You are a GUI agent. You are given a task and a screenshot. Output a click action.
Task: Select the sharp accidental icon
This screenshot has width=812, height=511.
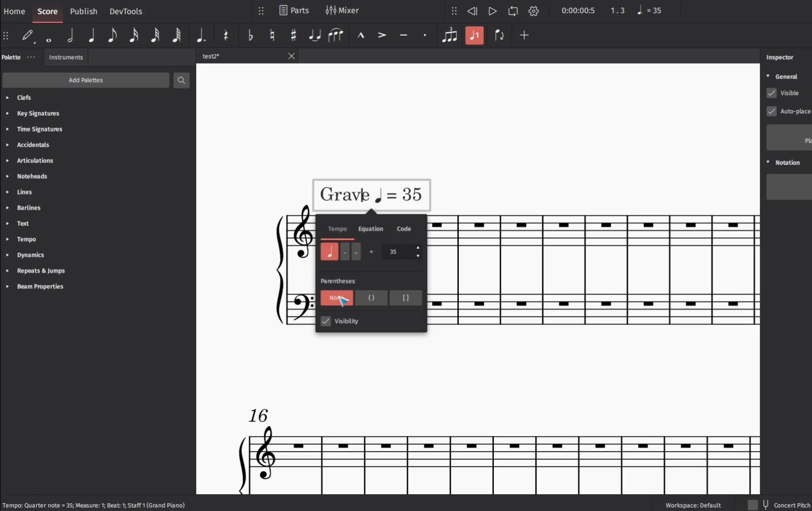pos(293,35)
